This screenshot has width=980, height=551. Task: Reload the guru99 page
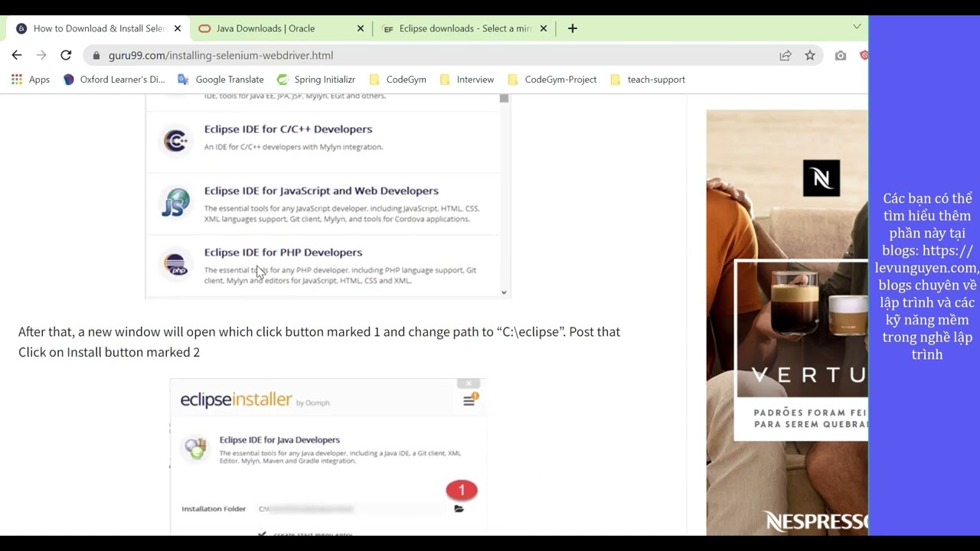tap(66, 55)
